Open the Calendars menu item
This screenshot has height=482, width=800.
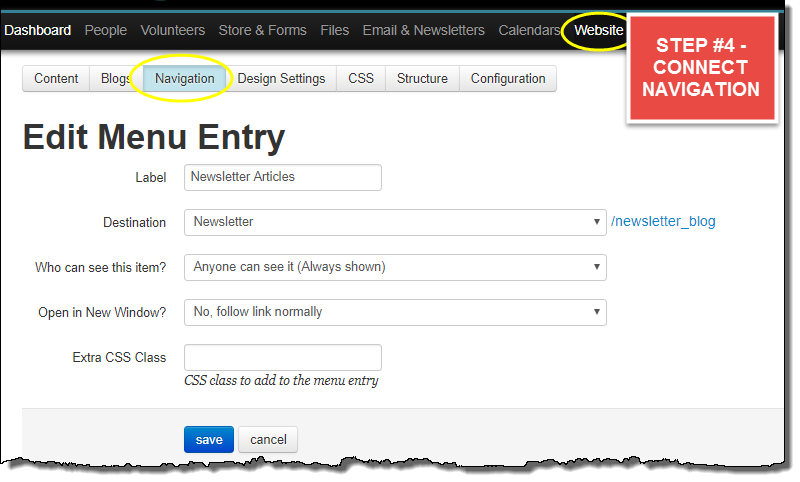click(x=529, y=30)
